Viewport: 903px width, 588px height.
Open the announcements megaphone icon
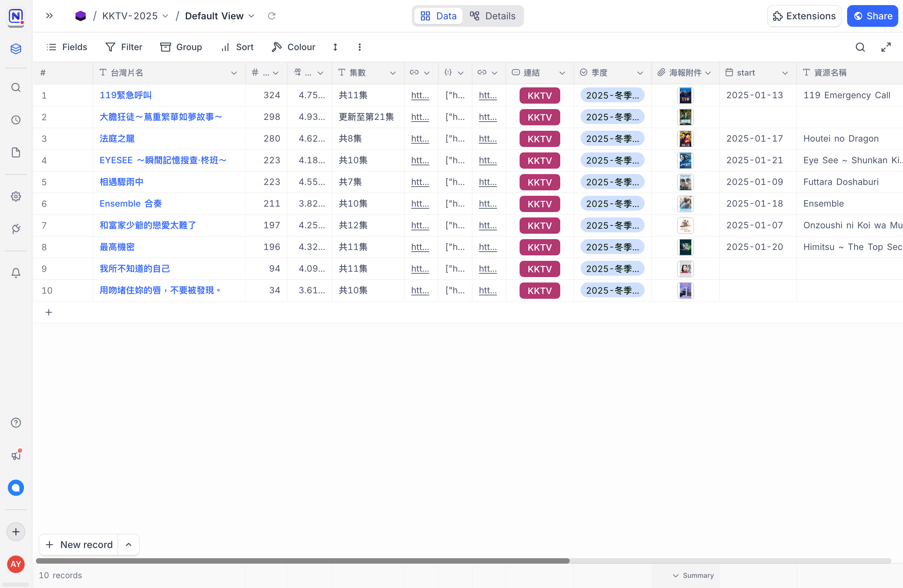[16, 455]
